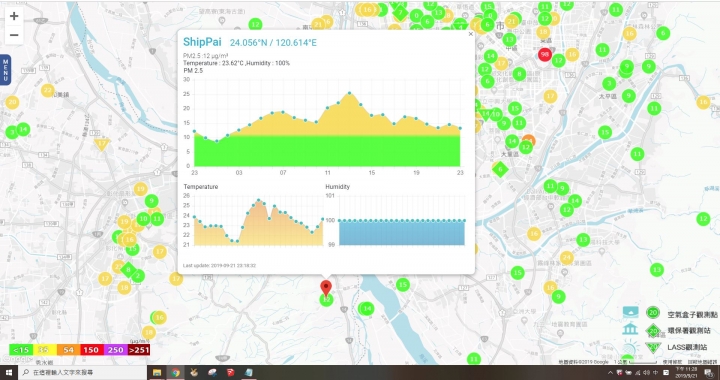720x380 pixels.
Task: Click the LASS觀測站 legend label
Action: [x=687, y=347]
